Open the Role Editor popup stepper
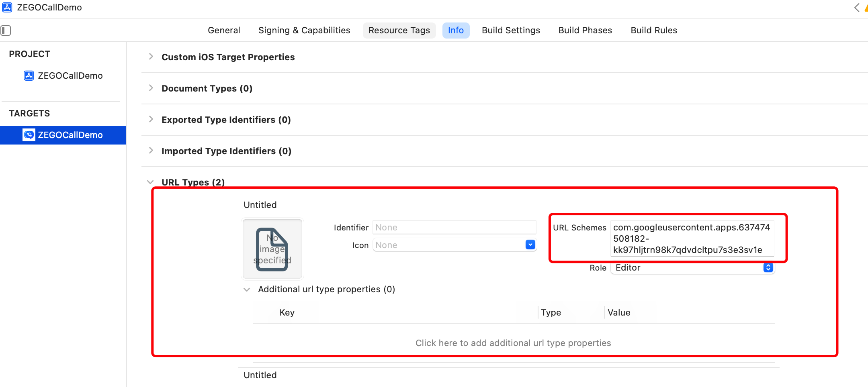The width and height of the screenshot is (868, 387). (768, 268)
